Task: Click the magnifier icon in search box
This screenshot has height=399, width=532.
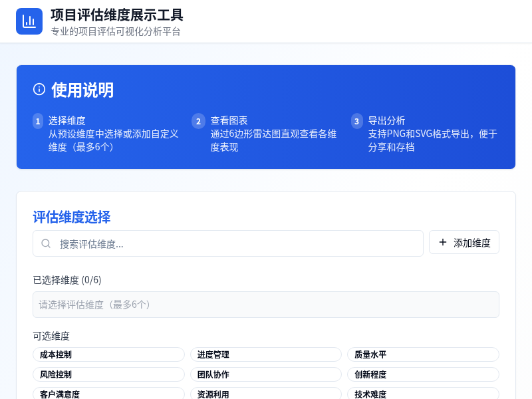Action: [x=45, y=243]
